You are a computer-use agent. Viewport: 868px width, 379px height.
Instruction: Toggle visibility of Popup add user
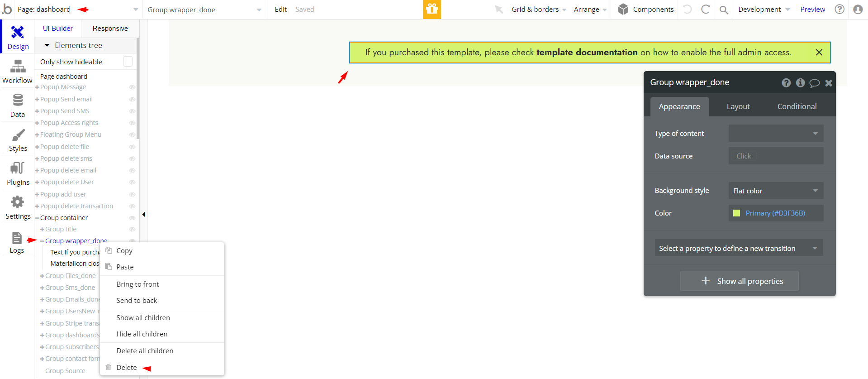132,194
